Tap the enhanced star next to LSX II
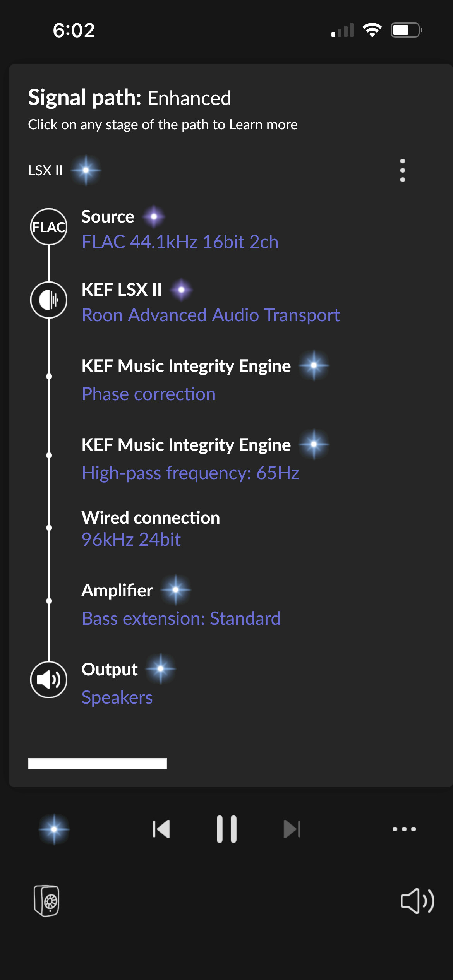This screenshot has height=980, width=453. 86,170
